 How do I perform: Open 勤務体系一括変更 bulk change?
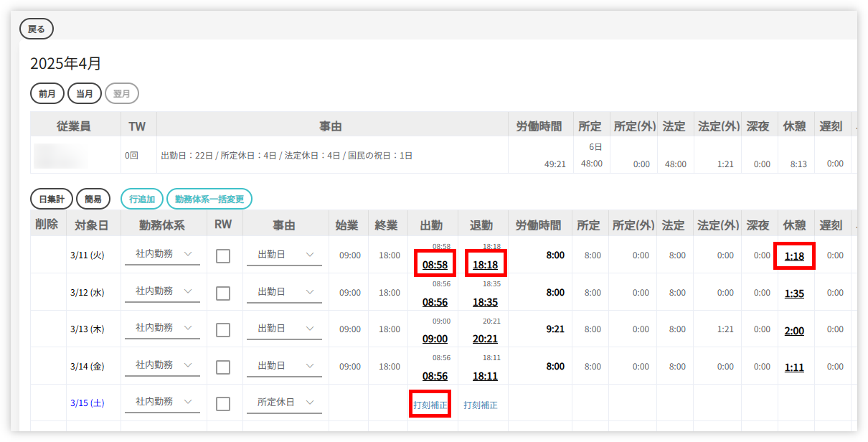(x=209, y=199)
